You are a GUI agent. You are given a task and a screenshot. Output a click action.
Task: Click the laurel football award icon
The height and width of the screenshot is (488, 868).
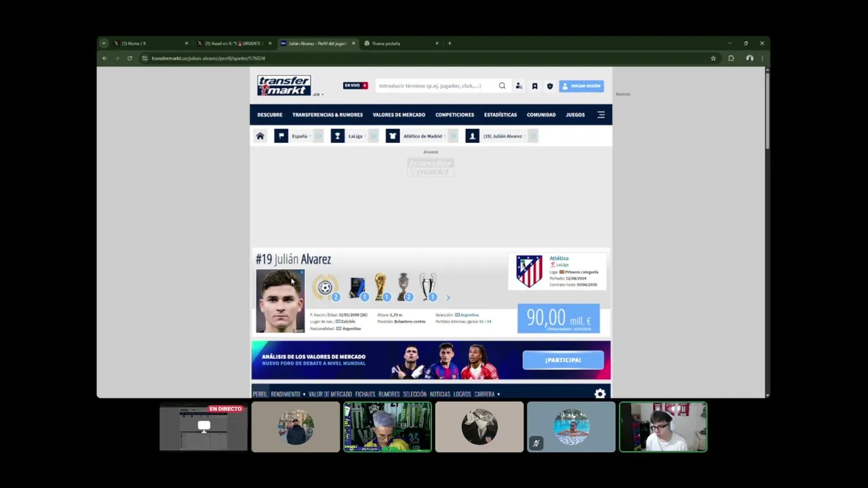pos(325,287)
